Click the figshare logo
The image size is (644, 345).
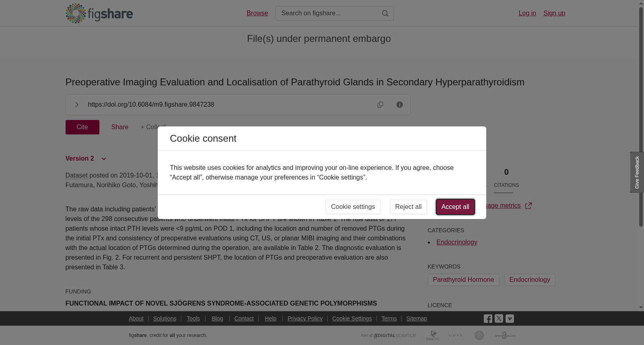[x=99, y=13]
